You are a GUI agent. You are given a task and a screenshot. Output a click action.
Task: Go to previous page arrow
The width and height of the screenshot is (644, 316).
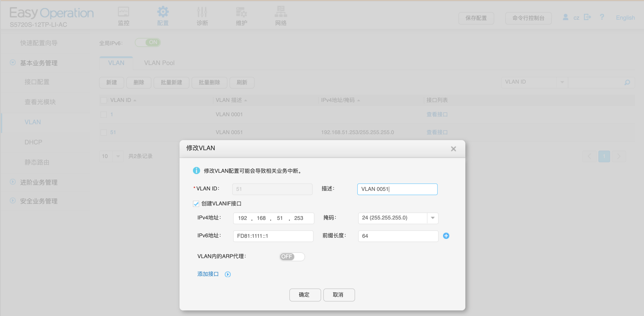tap(589, 156)
